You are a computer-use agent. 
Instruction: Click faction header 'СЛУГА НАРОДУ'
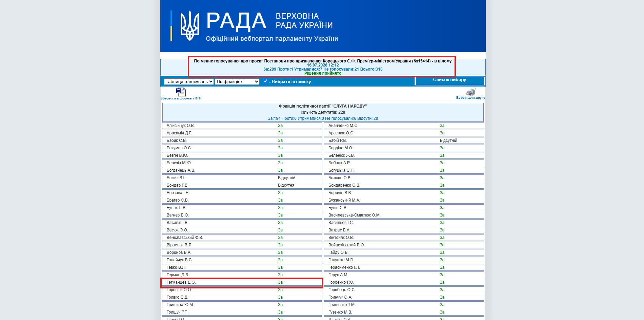[323, 106]
